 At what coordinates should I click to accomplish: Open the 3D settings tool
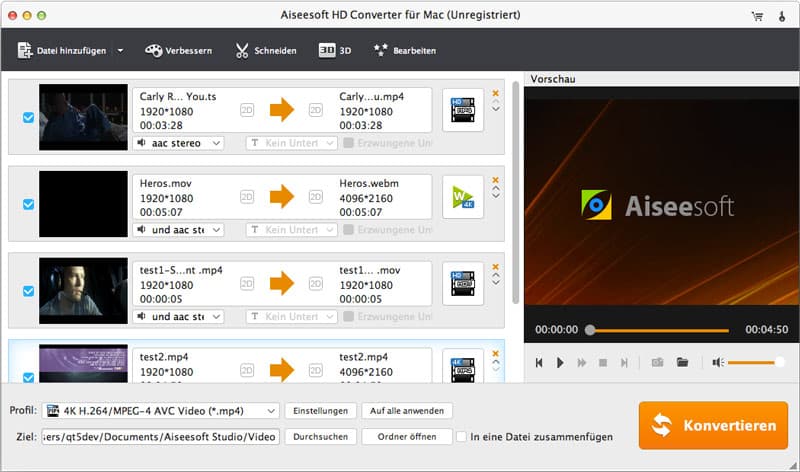coord(335,51)
